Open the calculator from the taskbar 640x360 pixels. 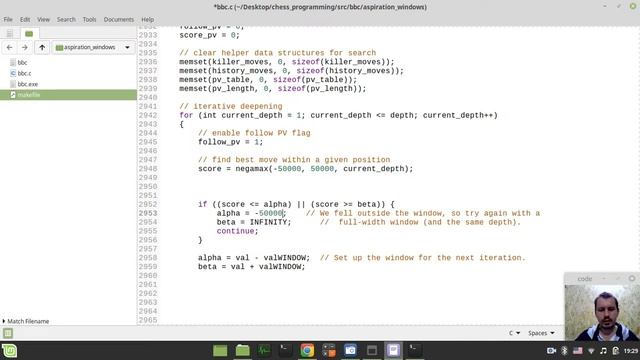329,351
